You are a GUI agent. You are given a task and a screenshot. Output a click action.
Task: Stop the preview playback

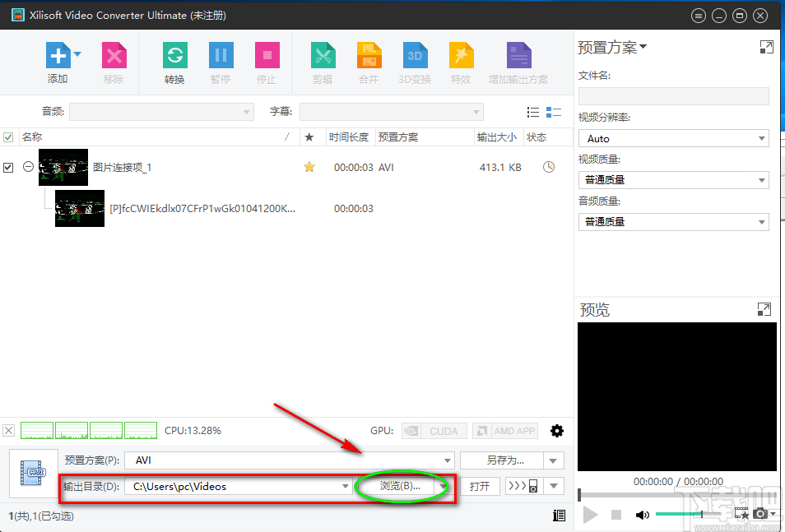click(616, 515)
